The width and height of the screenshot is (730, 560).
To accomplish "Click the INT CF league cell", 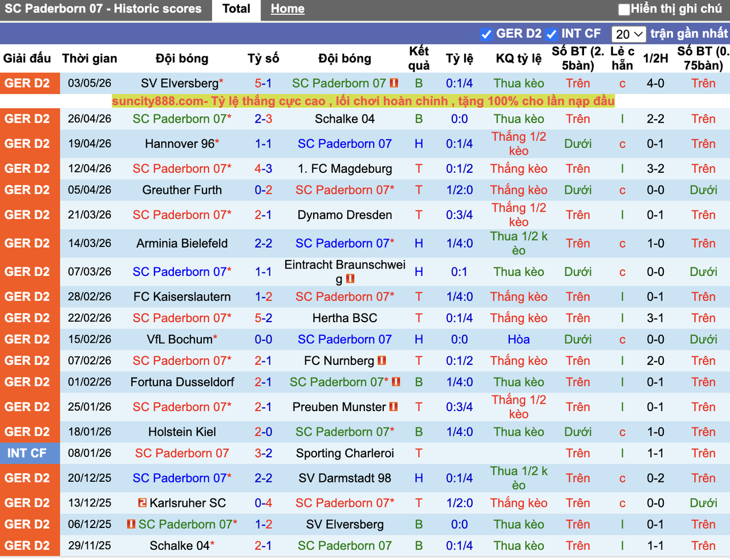I will [30, 453].
